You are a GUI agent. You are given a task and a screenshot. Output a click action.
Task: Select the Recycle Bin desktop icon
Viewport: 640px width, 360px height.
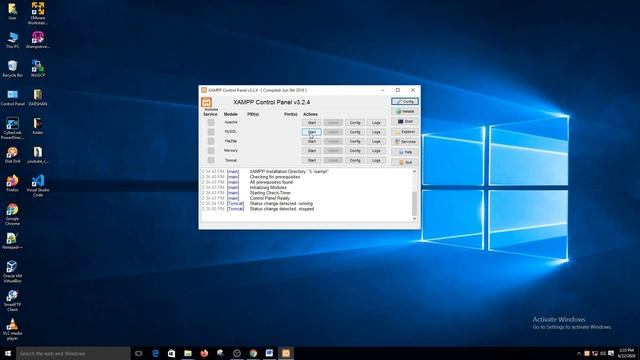[x=12, y=69]
